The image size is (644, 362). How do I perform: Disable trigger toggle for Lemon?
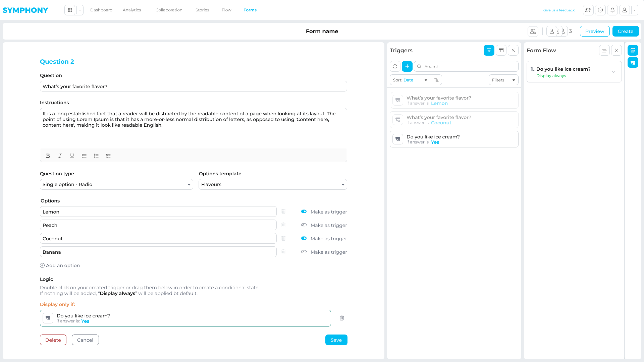tap(304, 212)
